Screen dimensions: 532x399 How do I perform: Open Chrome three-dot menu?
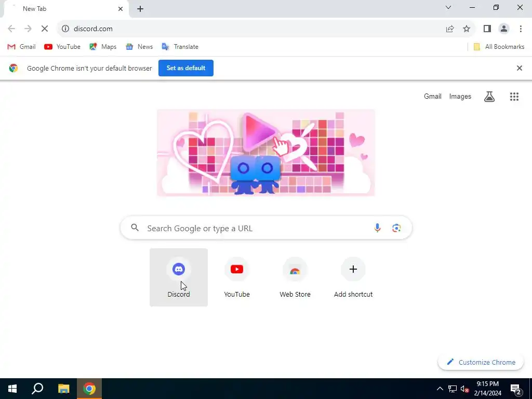[521, 29]
